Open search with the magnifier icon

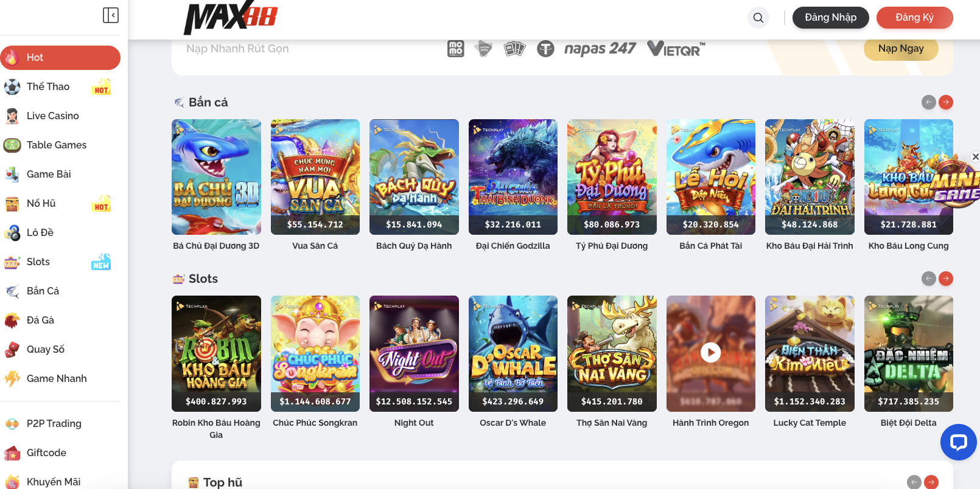point(758,18)
